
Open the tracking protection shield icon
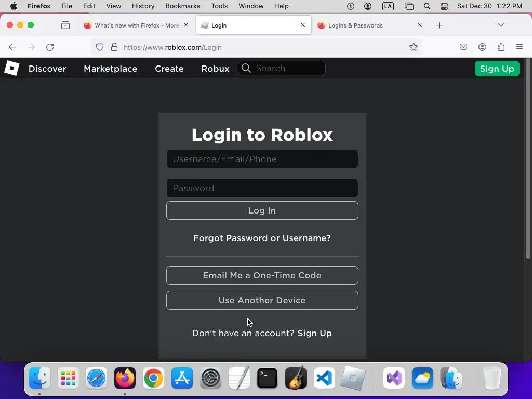(x=99, y=47)
